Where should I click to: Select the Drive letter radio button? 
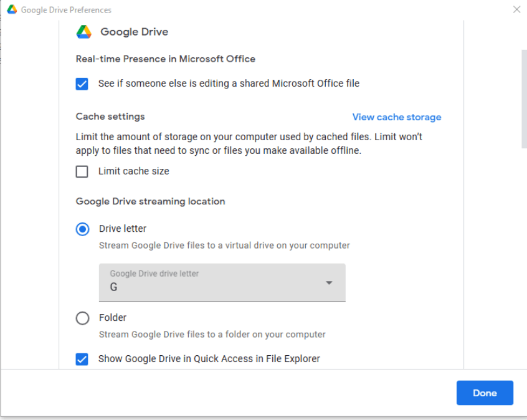click(82, 229)
